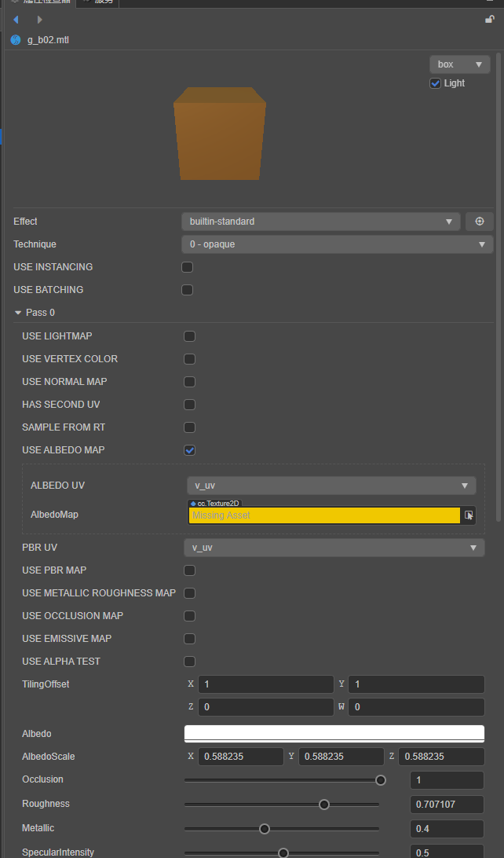Click the inspector lock icon
This screenshot has width=504, height=858.
point(489,20)
